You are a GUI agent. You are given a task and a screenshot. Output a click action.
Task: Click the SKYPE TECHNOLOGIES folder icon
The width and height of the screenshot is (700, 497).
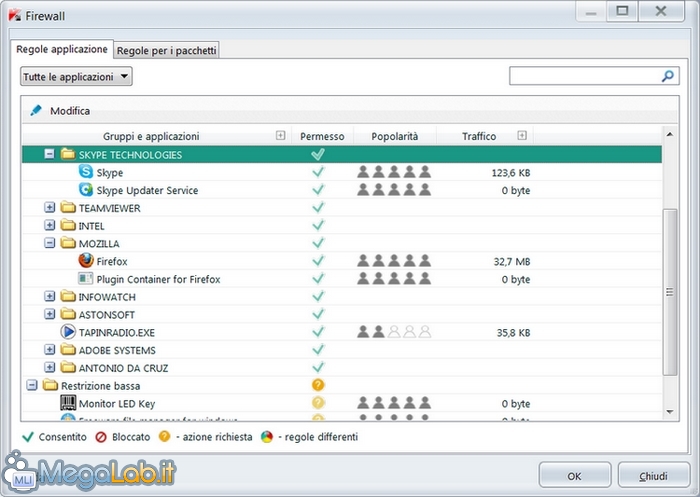pos(68,154)
